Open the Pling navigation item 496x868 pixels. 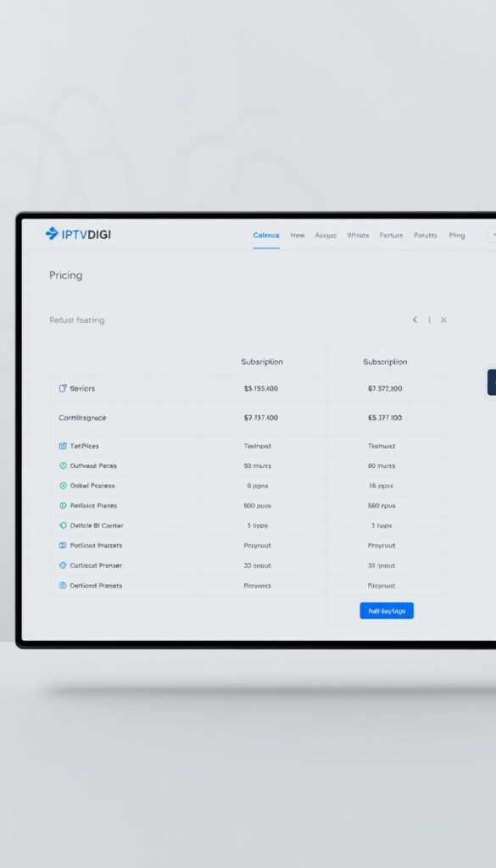tap(457, 236)
